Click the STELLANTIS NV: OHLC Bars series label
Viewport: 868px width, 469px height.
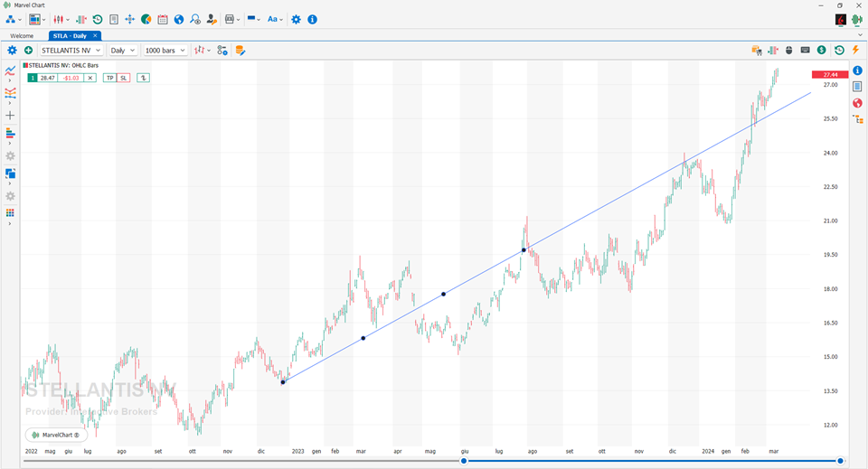click(63, 65)
